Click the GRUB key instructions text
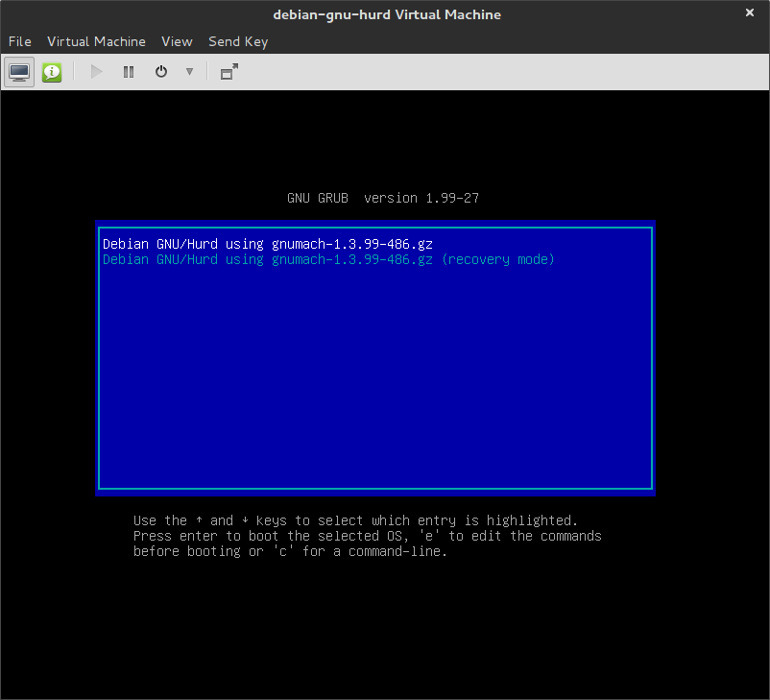Image resolution: width=770 pixels, height=700 pixels. (367, 536)
